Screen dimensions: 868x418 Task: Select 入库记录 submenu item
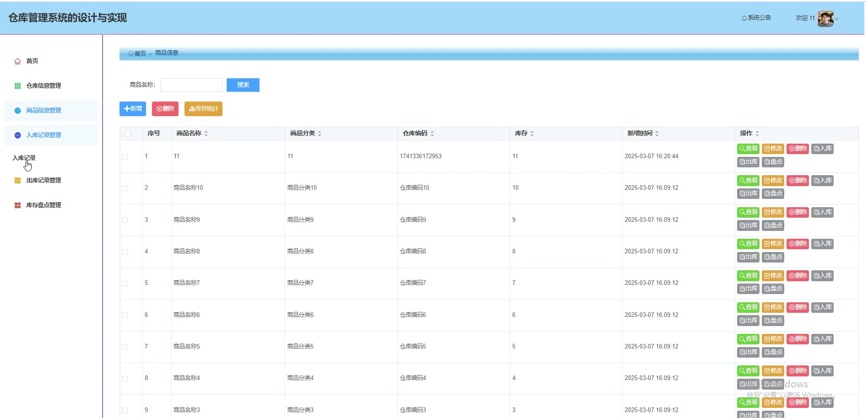click(24, 158)
